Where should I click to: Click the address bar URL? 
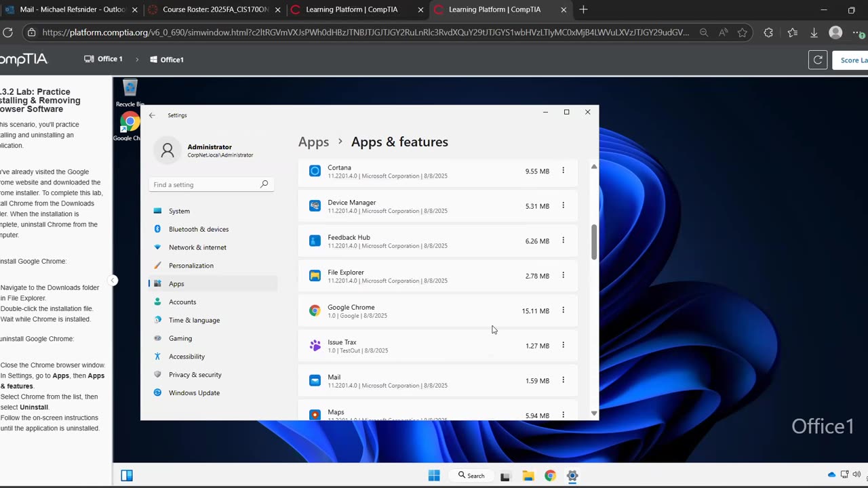point(366,33)
